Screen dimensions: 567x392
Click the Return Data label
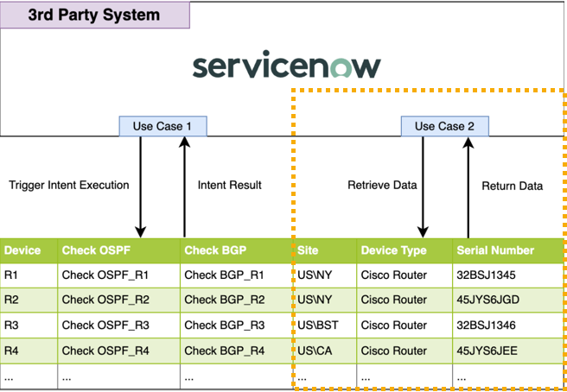pos(512,186)
